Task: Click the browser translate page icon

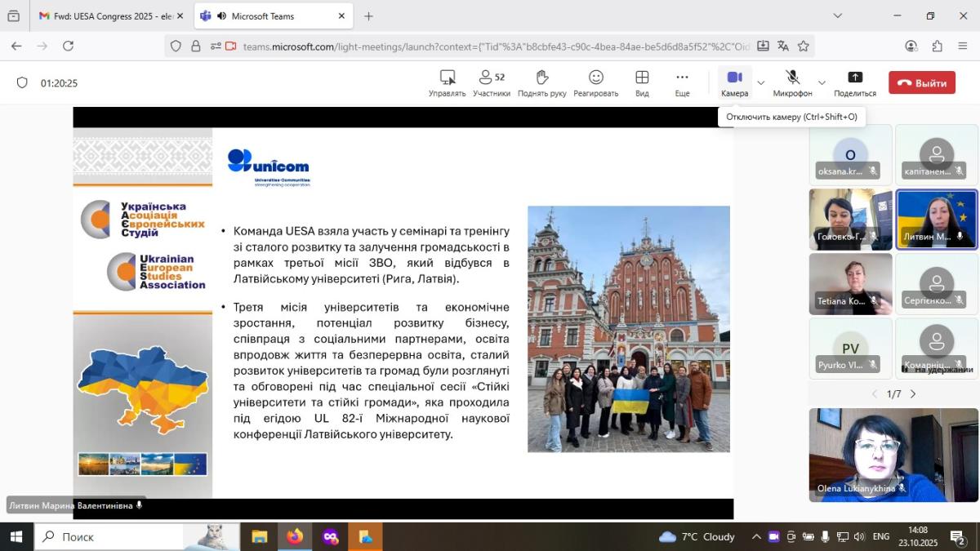Action: [x=782, y=46]
